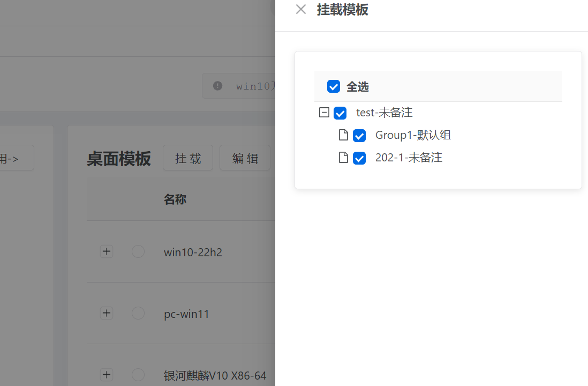Screen dimensions: 588x386
Task: Uncheck the 全选 select-all checkbox
Action: coord(334,86)
